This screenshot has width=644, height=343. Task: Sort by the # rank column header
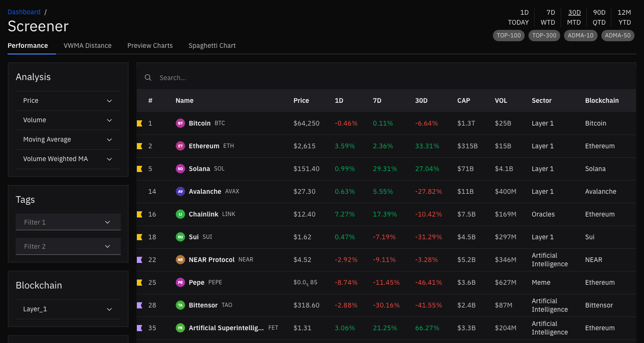150,100
